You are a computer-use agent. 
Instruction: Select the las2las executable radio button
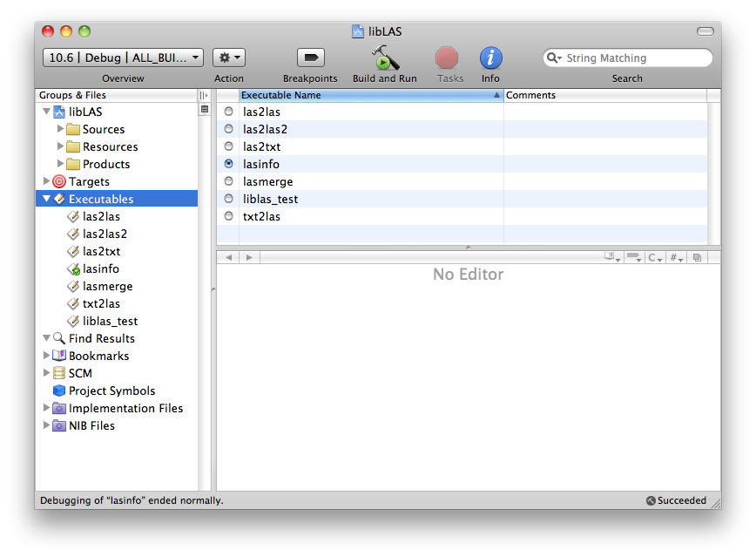(x=229, y=112)
